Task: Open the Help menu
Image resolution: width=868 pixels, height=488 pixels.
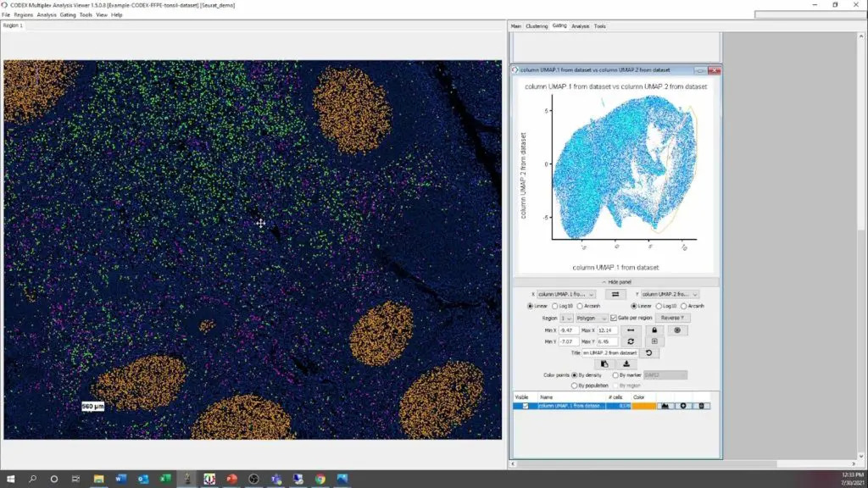Action: (116, 15)
